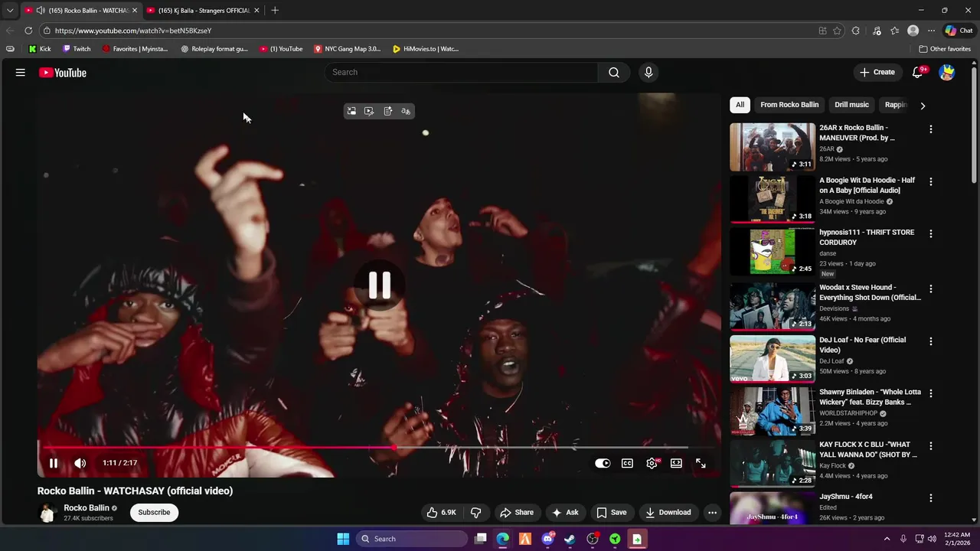Screen dimensions: 980x551
Task: Go to YouTube home via logo
Action: [x=63, y=73]
